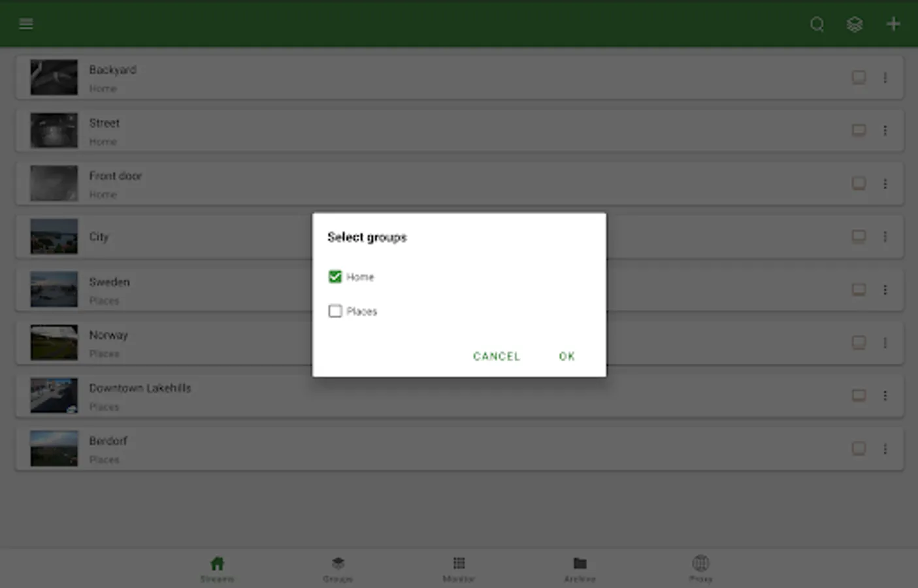Open the Norway camera thumbnail
Screen dimensions: 918x588
click(x=54, y=342)
